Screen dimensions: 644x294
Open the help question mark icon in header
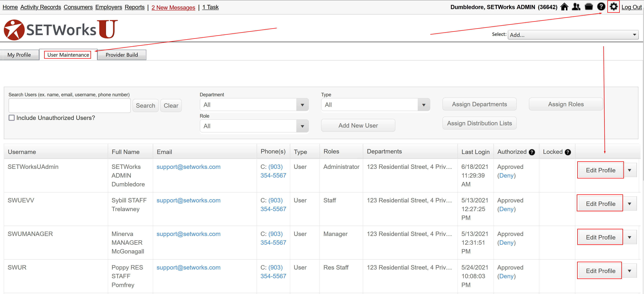[601, 7]
